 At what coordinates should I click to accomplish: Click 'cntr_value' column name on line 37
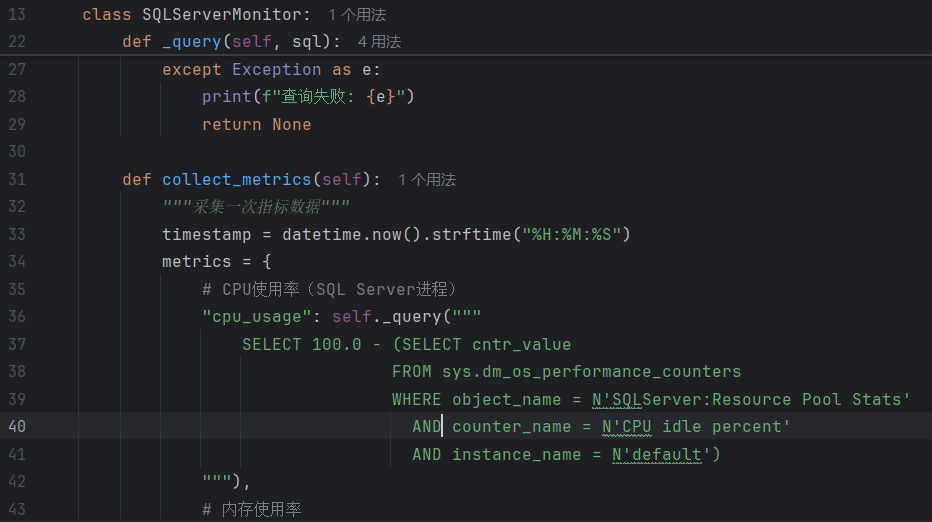(521, 344)
